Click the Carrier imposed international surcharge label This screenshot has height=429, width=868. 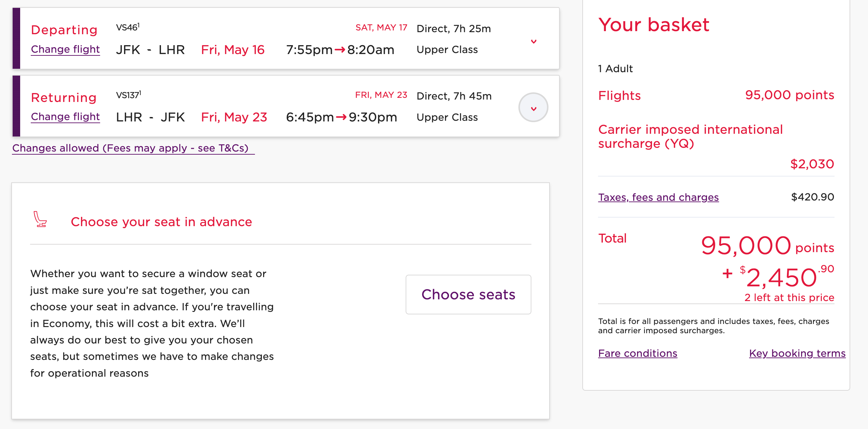(x=690, y=136)
